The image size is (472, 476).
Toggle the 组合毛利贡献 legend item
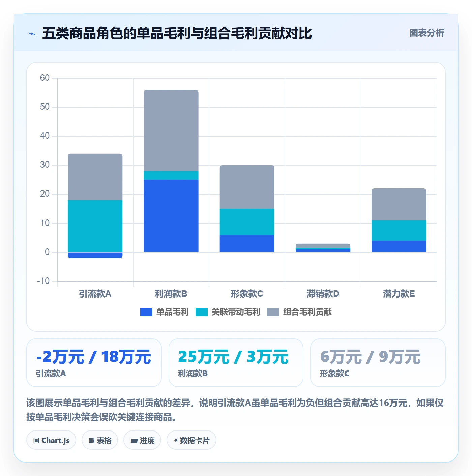(x=299, y=312)
